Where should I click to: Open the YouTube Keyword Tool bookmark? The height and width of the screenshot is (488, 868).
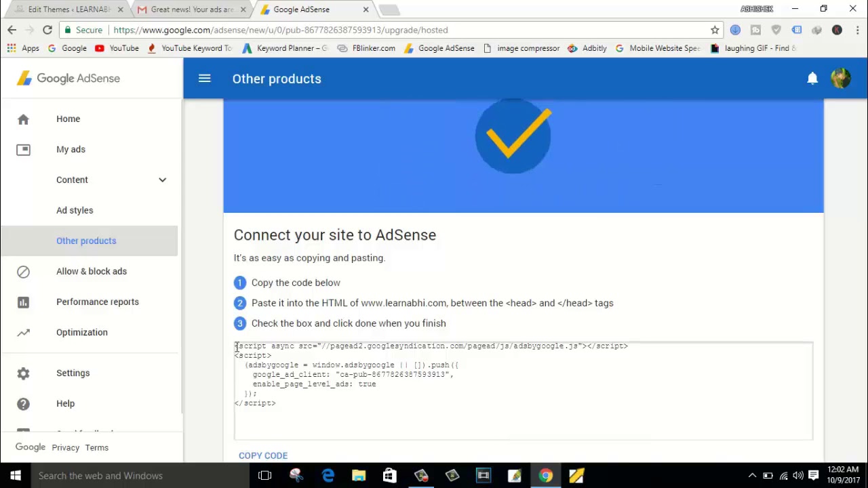click(190, 48)
